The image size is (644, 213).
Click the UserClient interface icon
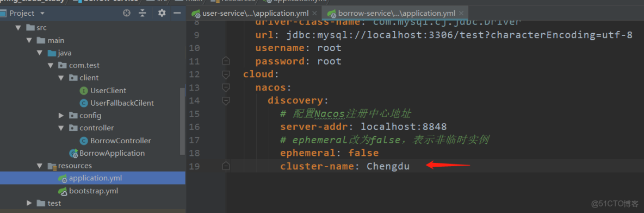84,90
